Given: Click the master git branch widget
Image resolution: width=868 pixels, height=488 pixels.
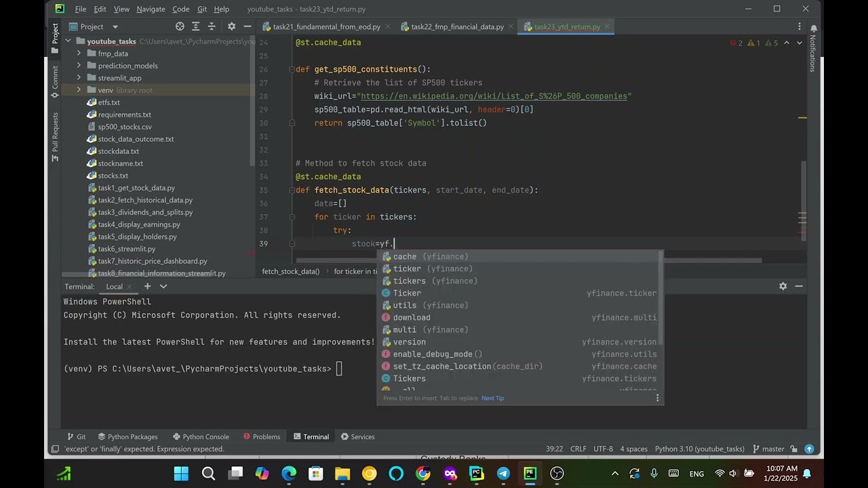Looking at the screenshot, I should [768, 449].
